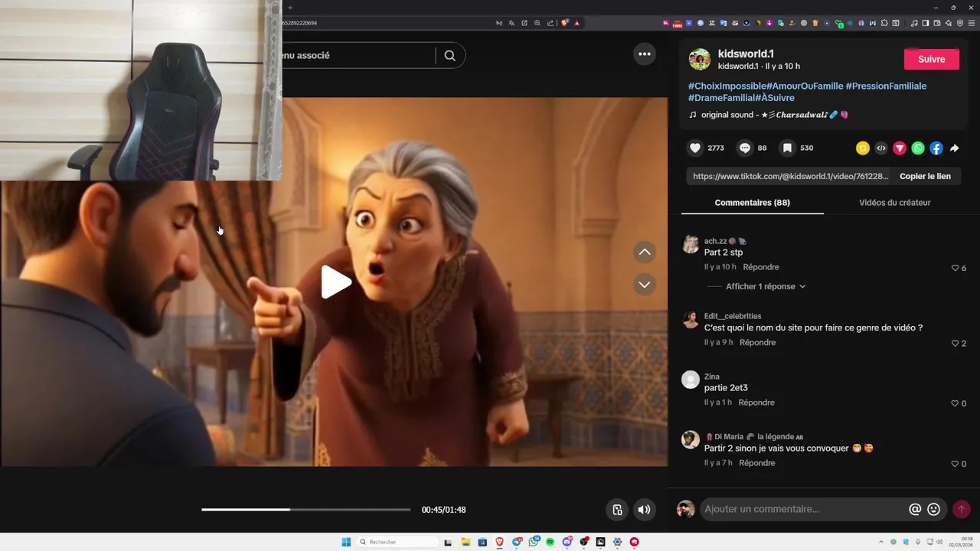Share the video to Facebook
980x551 pixels.
[x=936, y=148]
